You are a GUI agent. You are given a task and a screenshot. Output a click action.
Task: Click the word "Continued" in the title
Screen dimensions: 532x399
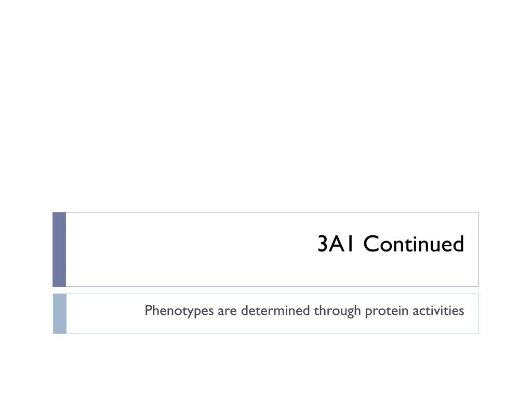(x=414, y=244)
